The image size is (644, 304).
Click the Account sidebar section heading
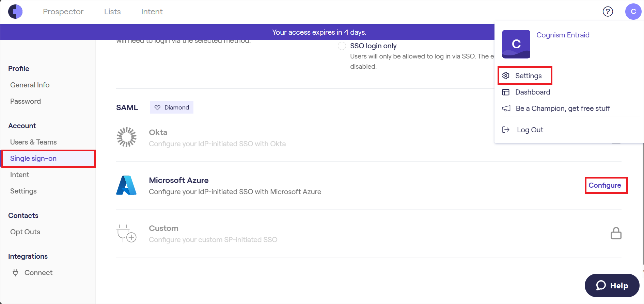point(22,126)
